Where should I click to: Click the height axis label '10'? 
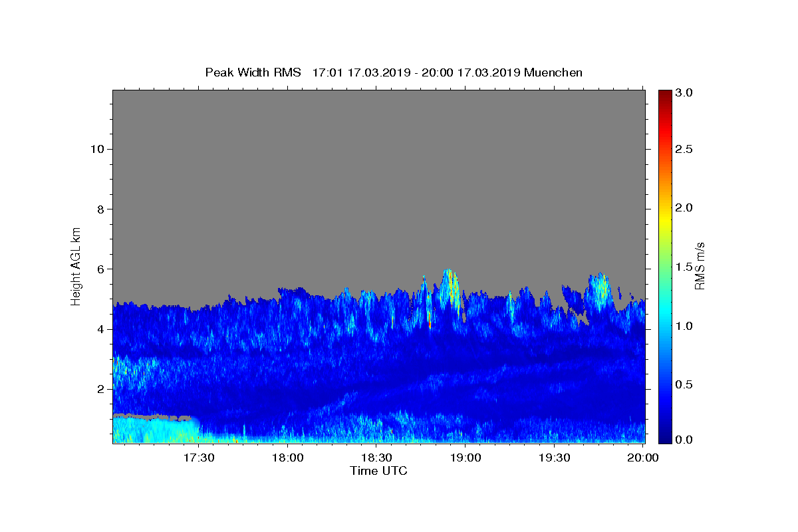96,149
